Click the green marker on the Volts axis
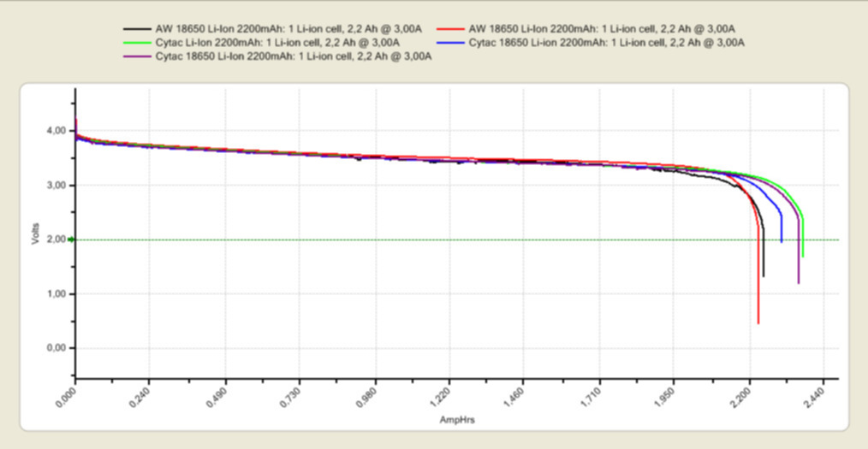 (72, 239)
